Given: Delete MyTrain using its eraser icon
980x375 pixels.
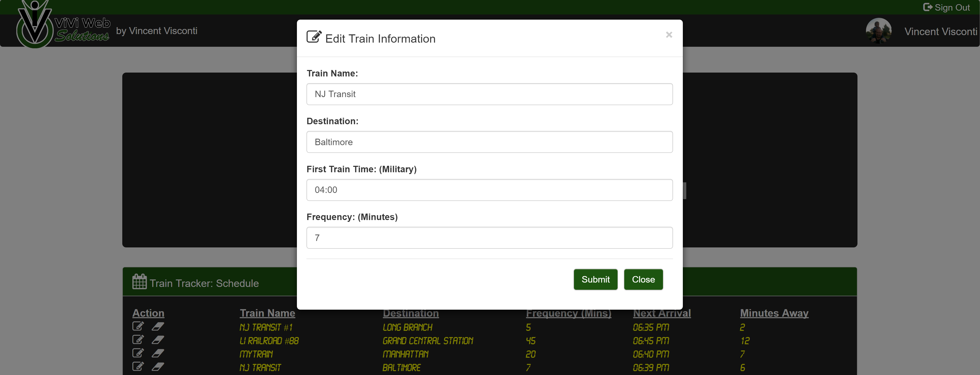Looking at the screenshot, I should click(x=158, y=353).
